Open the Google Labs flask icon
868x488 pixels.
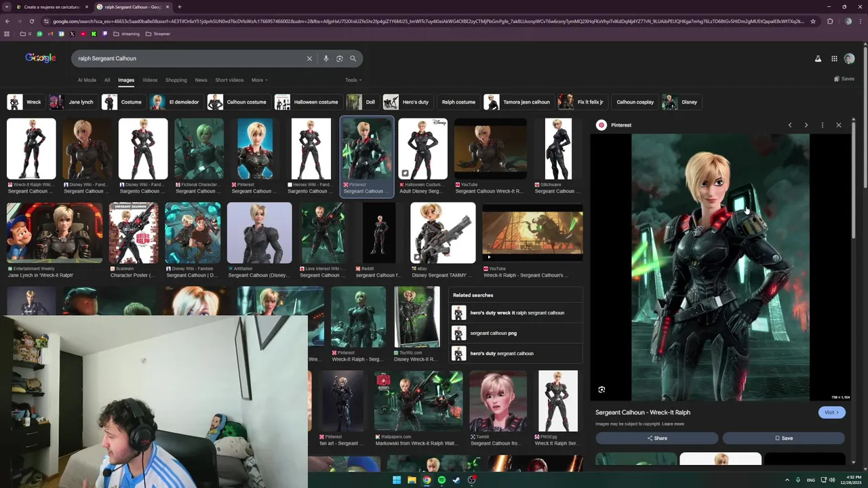pyautogui.click(x=818, y=59)
